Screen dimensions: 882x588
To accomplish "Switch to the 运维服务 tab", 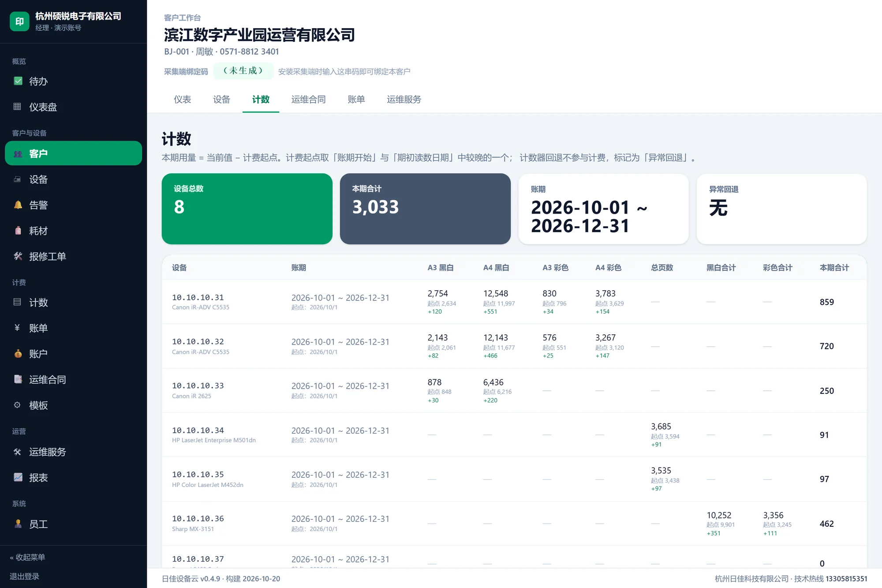I will 404,99.
